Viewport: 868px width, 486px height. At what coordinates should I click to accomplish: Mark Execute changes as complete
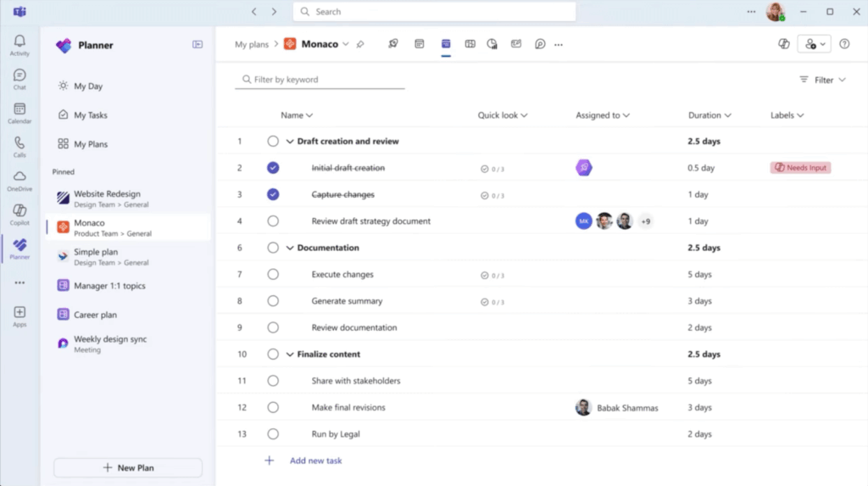(x=273, y=274)
